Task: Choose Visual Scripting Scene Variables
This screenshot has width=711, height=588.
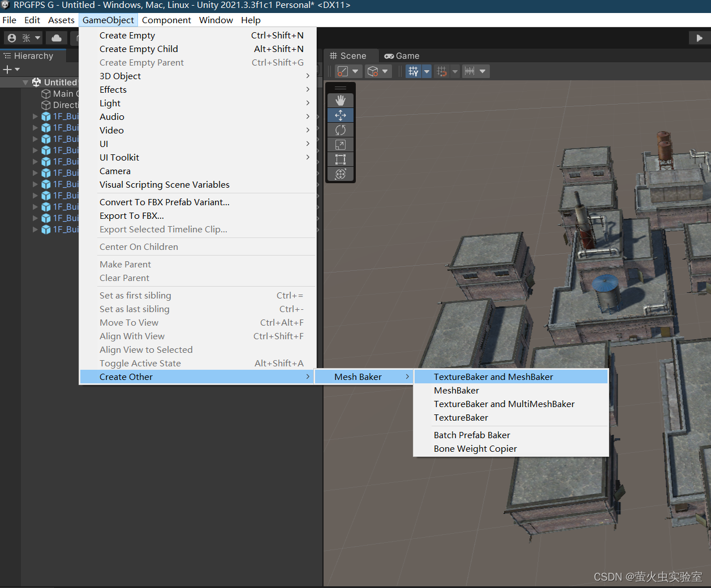Action: [197, 185]
